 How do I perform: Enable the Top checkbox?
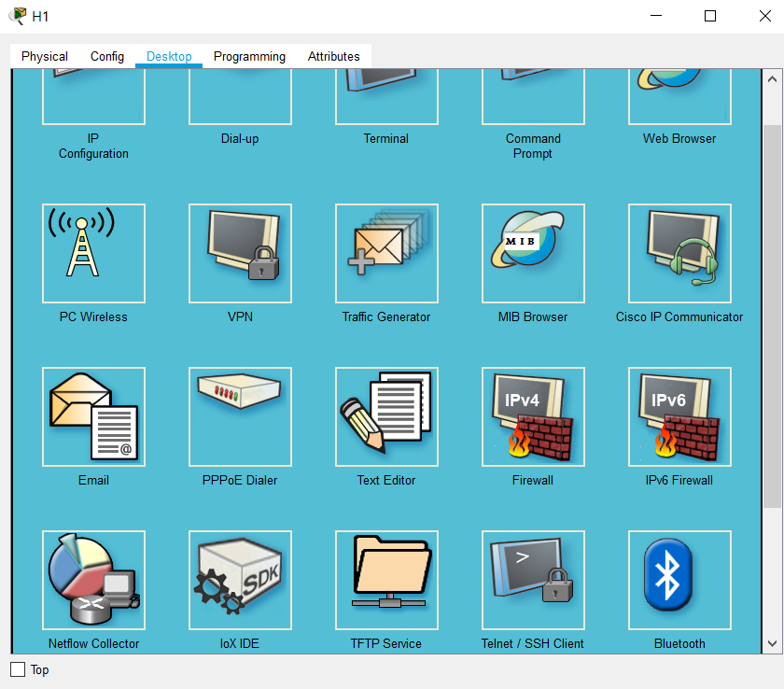point(18,669)
